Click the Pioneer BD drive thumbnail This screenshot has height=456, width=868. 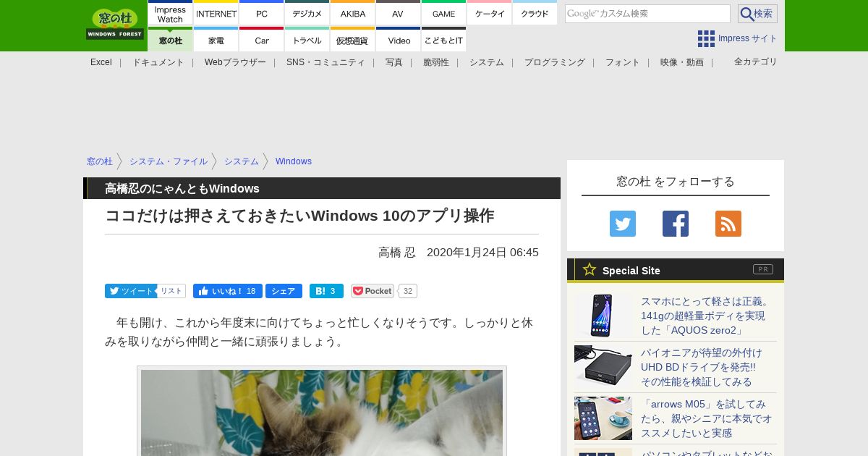pos(603,367)
